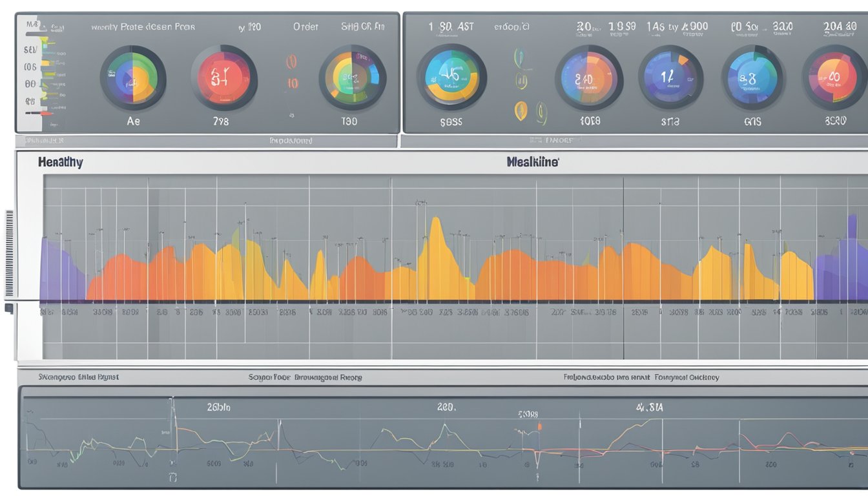Screen dimensions: 868x496
Task: Click the barcode-style handle on left edge
Action: click(9, 253)
